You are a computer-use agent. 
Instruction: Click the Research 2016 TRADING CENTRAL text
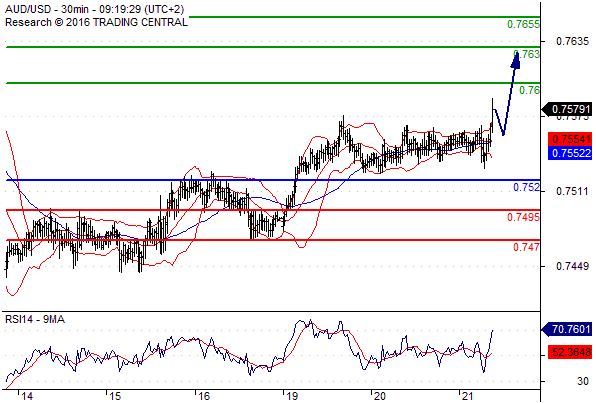[96, 22]
